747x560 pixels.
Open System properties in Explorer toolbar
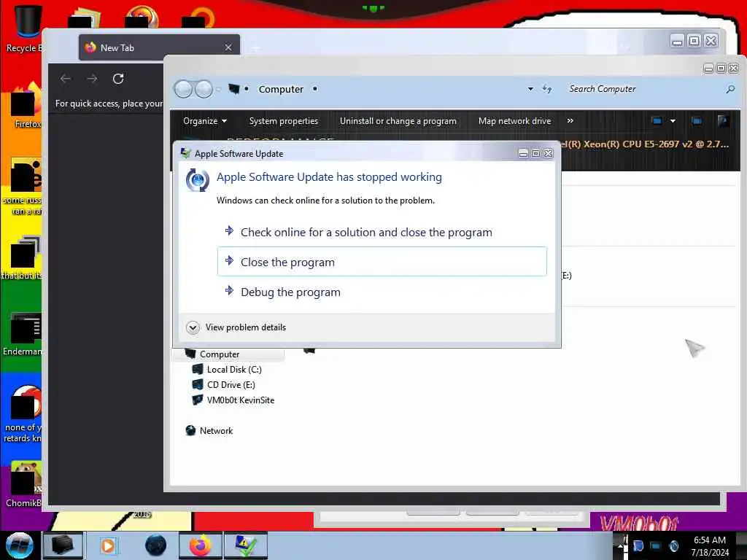(284, 121)
